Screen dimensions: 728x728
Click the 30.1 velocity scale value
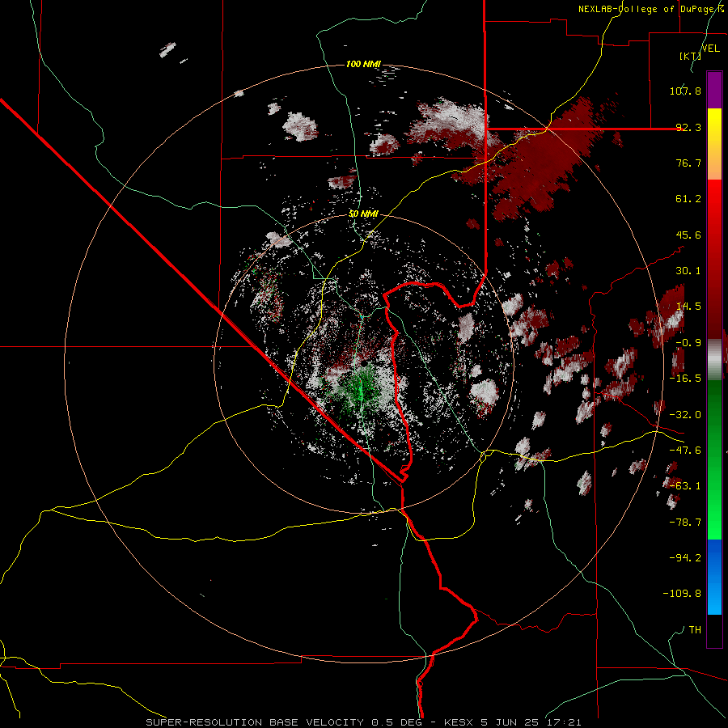point(688,271)
